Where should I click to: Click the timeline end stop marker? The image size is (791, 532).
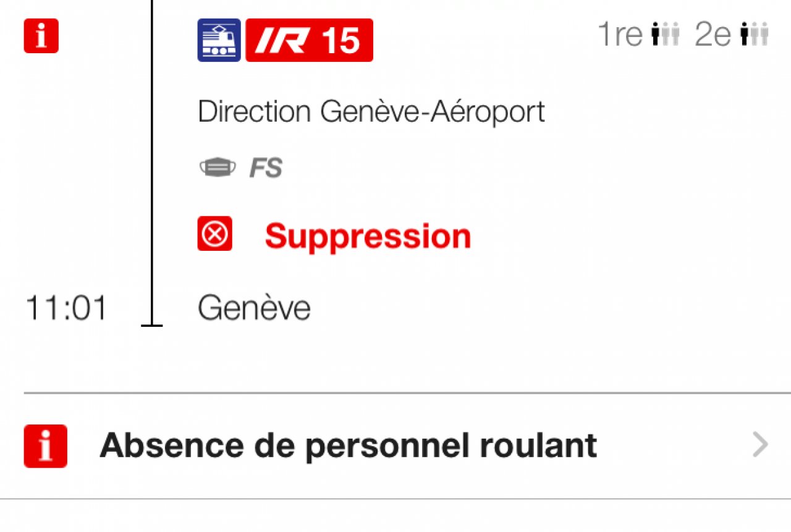151,325
